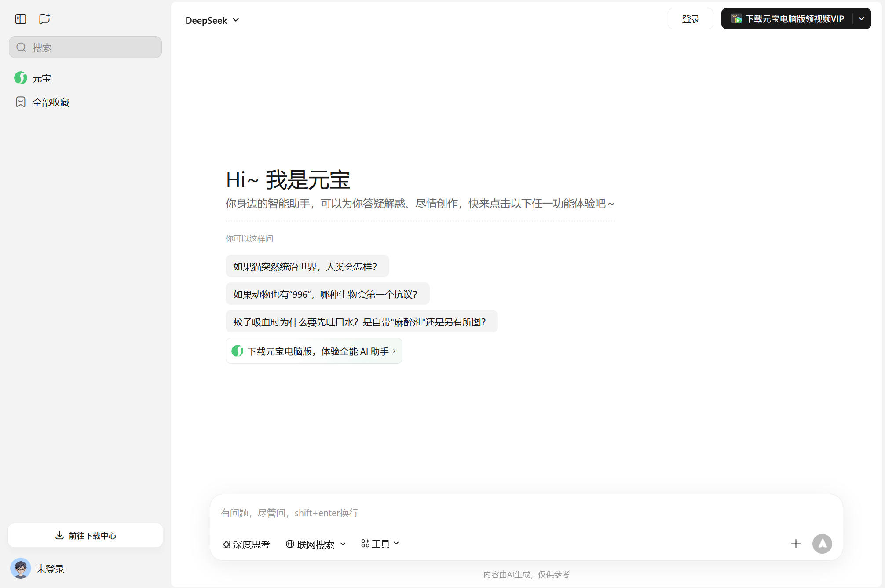Screen dimensions: 885x588
Task: Expand the 工具 tools menu
Action: click(x=379, y=544)
